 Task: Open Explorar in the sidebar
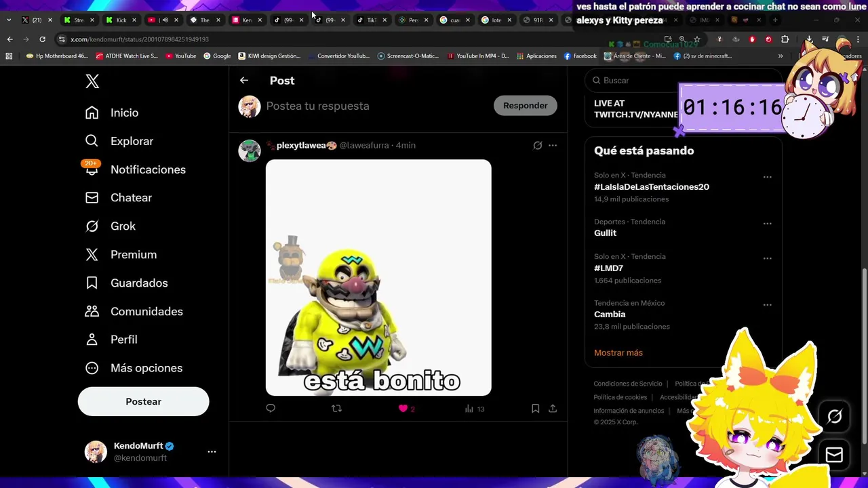click(x=119, y=141)
